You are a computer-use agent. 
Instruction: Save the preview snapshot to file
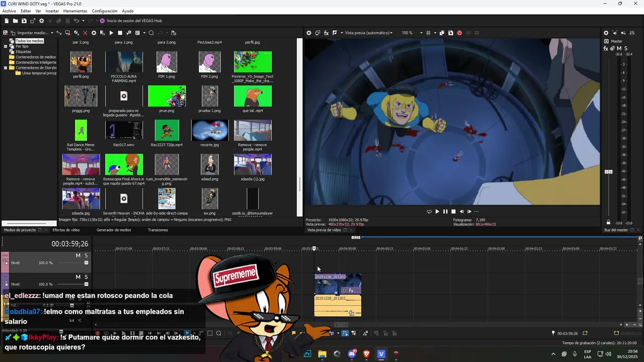click(x=450, y=33)
